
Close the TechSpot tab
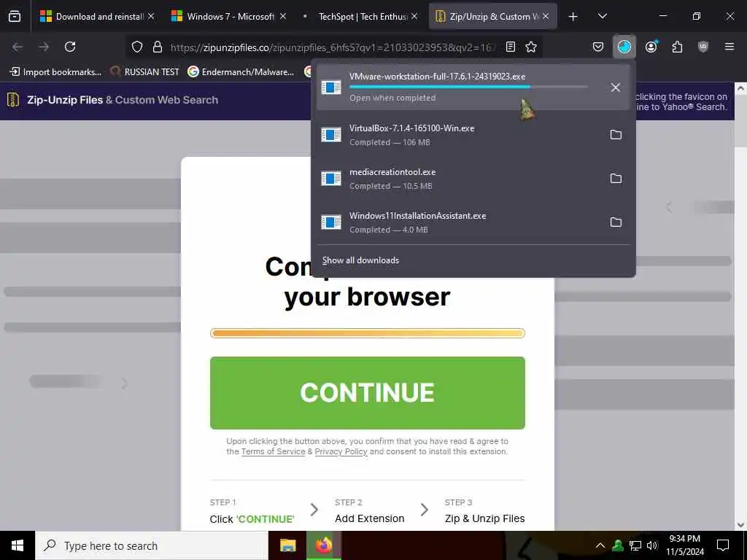tap(414, 16)
